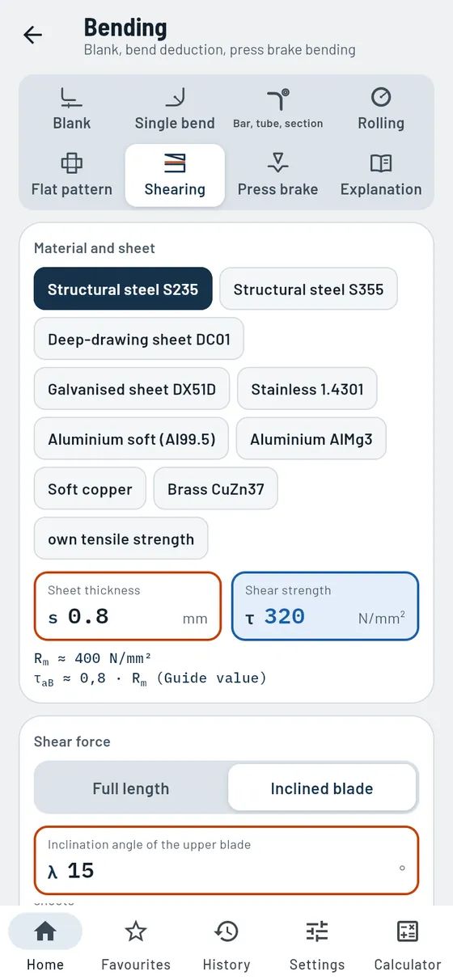Edit the blade inclination angle field

coord(226,860)
